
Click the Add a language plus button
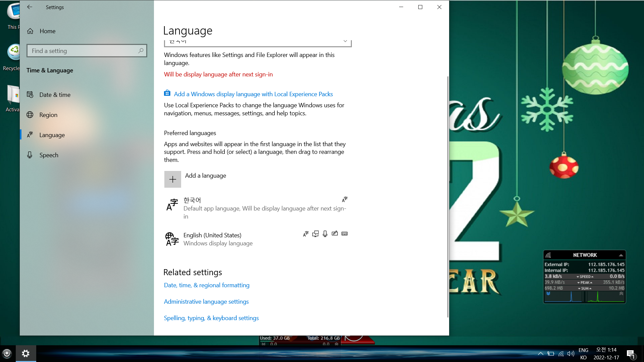tap(172, 179)
